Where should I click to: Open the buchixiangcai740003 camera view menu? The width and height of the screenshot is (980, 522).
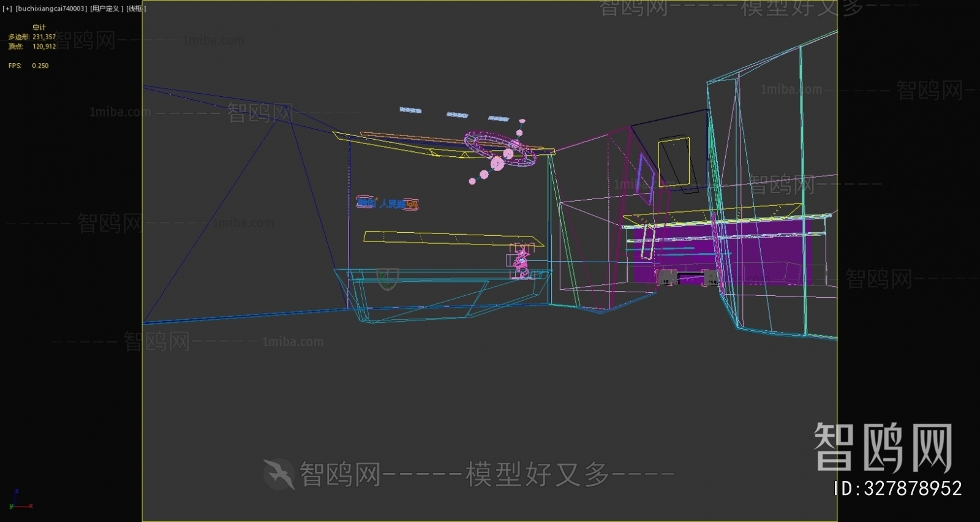tap(51, 9)
